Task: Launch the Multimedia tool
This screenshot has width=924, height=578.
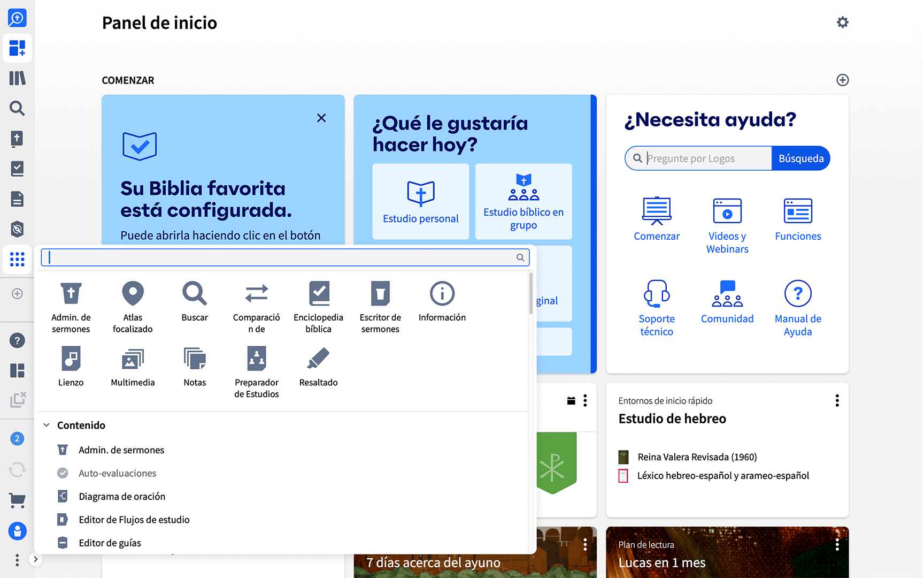Action: (x=133, y=366)
